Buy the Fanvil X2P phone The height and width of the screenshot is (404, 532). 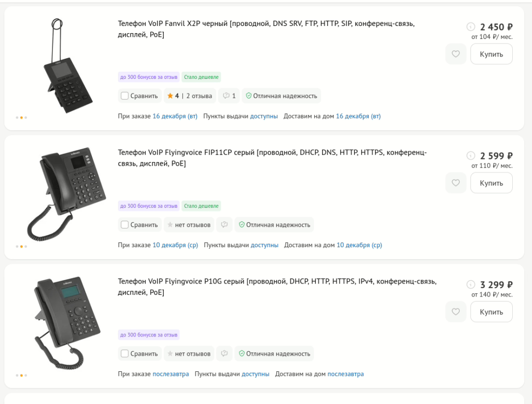tap(491, 54)
